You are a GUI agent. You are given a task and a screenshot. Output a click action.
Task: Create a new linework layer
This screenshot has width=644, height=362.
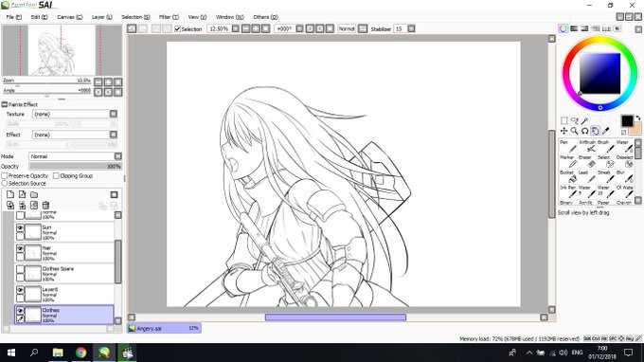tap(22, 194)
